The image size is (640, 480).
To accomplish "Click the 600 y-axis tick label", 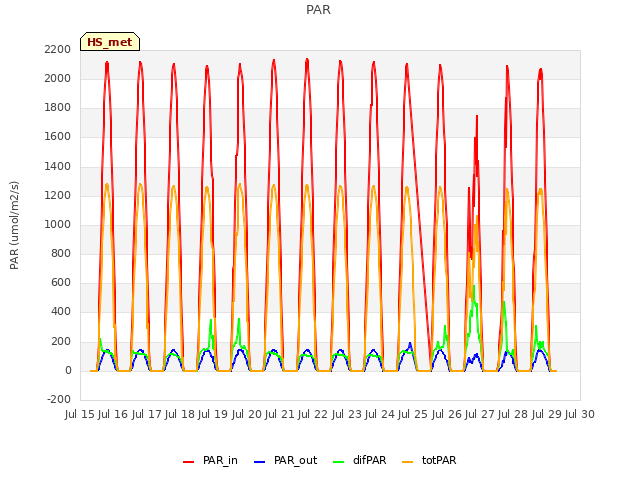I will click(x=61, y=283).
